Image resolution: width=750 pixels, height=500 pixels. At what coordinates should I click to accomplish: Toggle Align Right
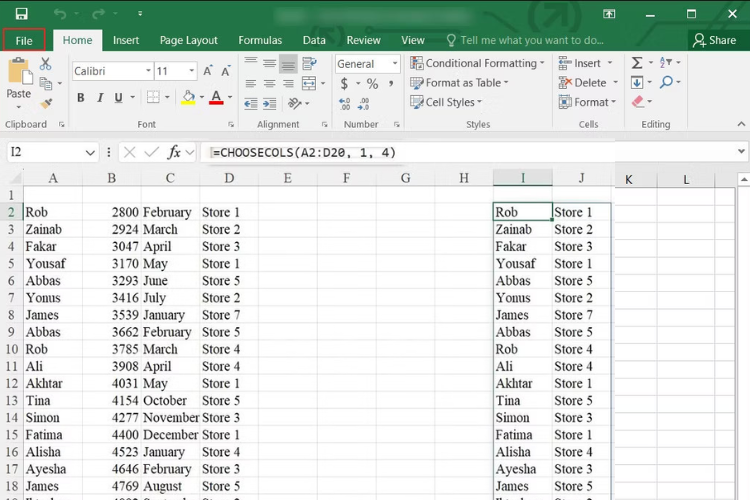coord(288,84)
